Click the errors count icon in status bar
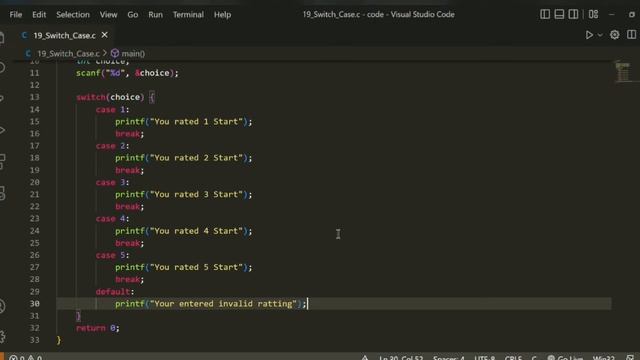Viewport: 640px width, 360px height. pos(13,358)
